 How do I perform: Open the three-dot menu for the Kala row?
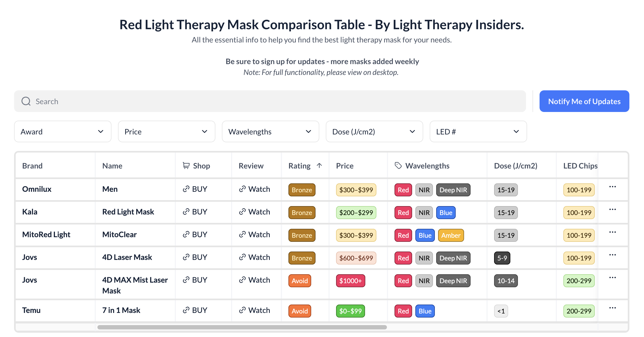pos(612,209)
